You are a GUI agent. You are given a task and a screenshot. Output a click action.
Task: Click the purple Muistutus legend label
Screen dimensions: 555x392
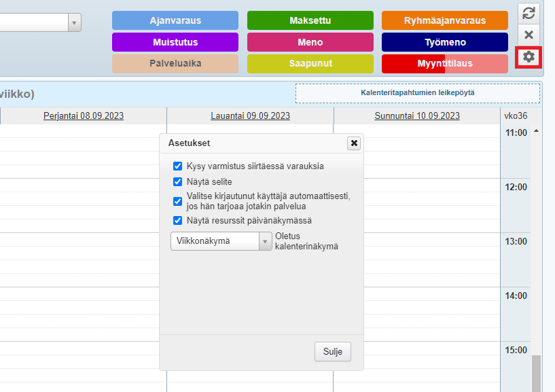coord(175,42)
